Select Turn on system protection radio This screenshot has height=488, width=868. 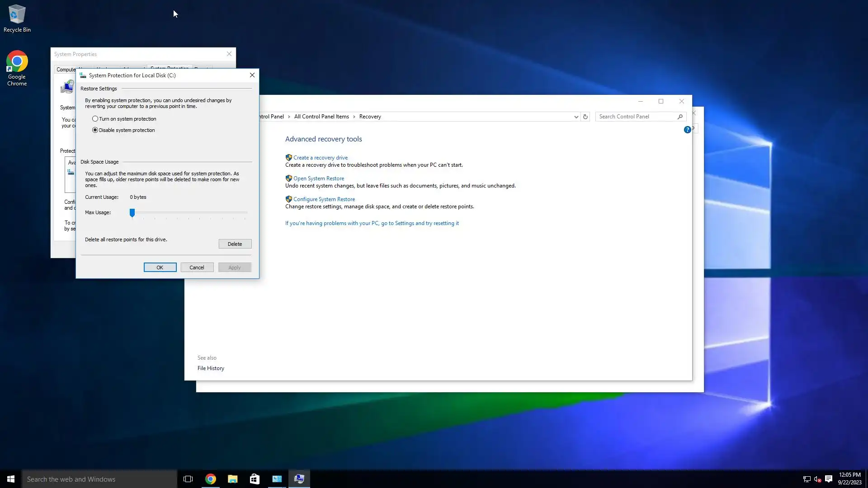[x=95, y=119]
